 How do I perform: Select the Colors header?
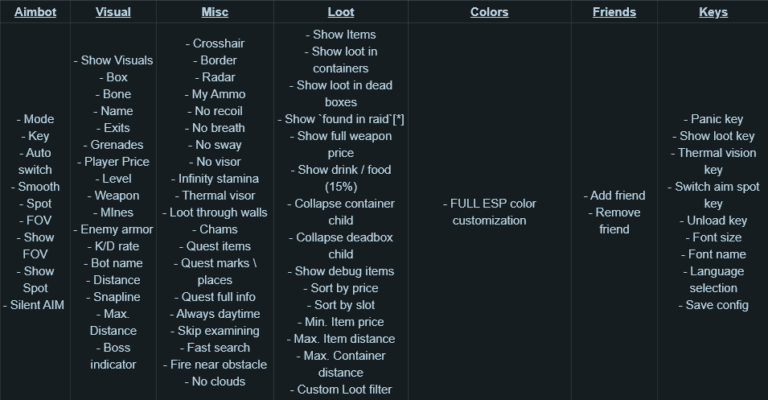pyautogui.click(x=489, y=12)
